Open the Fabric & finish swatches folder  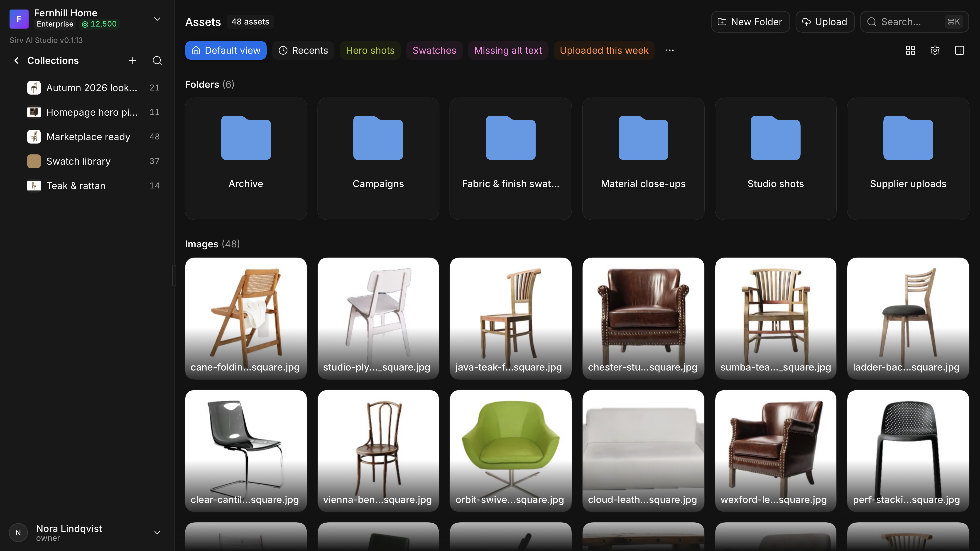[511, 158]
